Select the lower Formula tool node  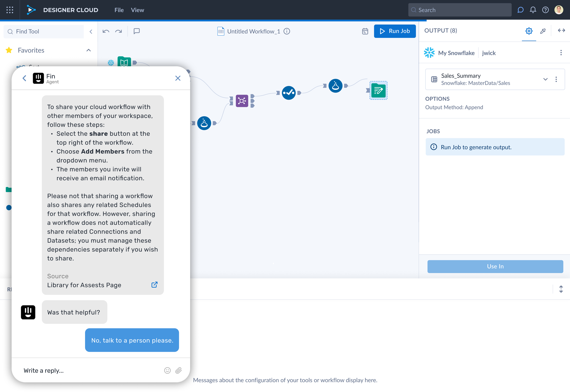click(x=204, y=123)
